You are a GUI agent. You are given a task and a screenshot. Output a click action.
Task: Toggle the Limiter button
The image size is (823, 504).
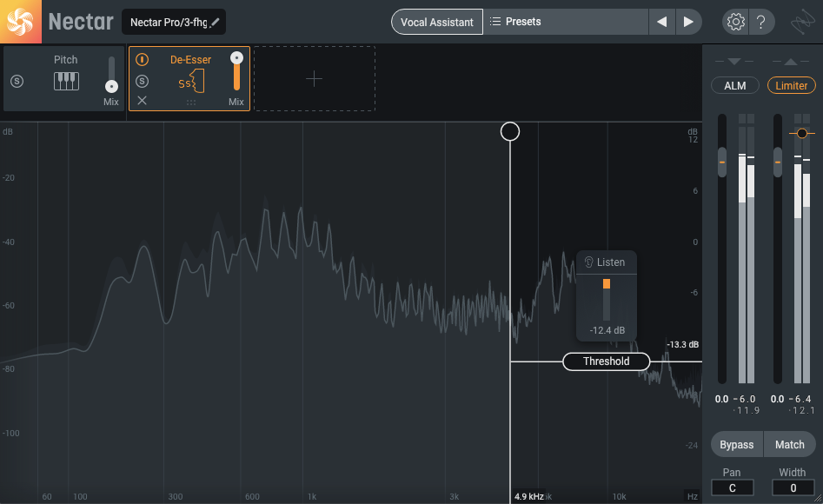(x=791, y=85)
